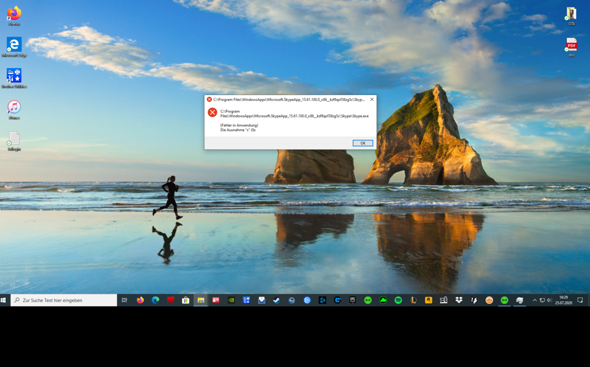
Task: Select the top-right desktop game shortcut
Action: (x=572, y=16)
